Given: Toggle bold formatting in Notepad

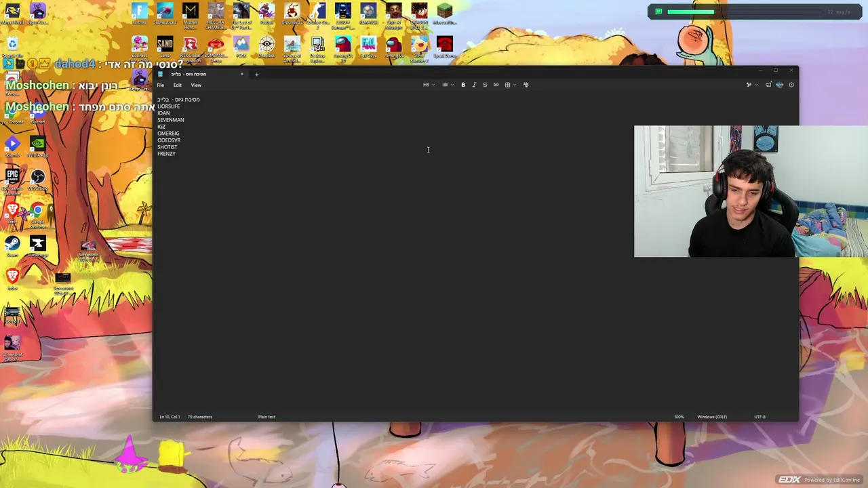Looking at the screenshot, I should [463, 85].
